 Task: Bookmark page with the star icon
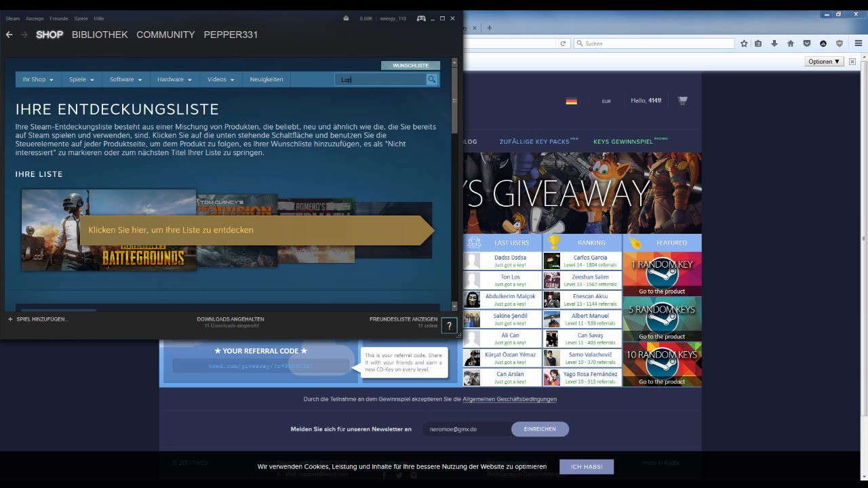(744, 43)
